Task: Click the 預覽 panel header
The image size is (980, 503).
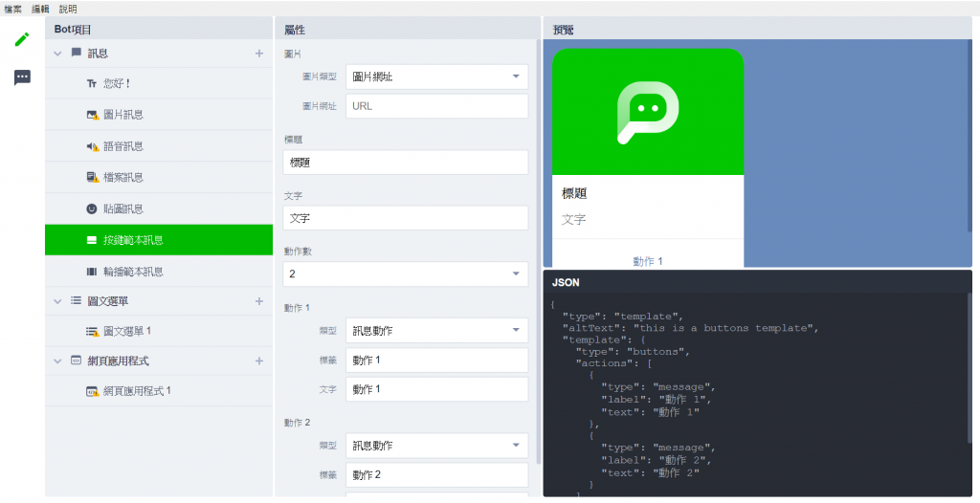Action: coord(758,30)
